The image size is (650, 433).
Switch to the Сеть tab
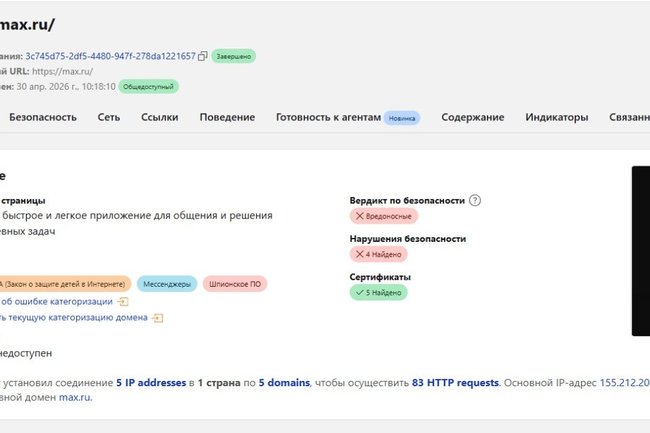click(109, 118)
